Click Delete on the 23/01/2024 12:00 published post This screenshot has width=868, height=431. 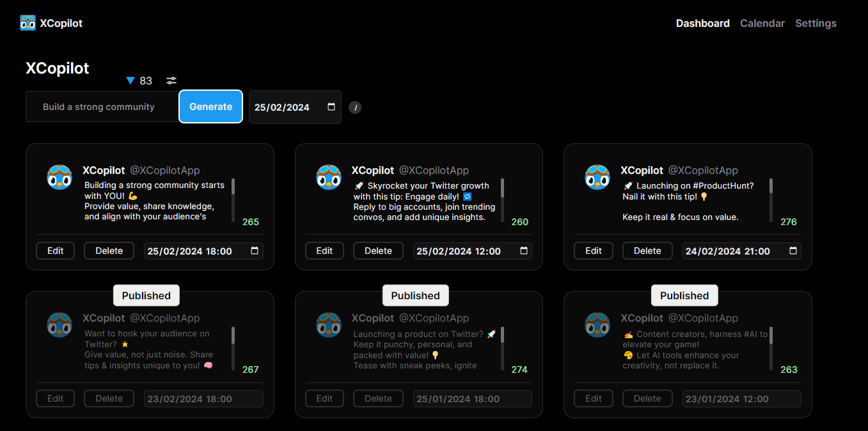pyautogui.click(x=647, y=398)
